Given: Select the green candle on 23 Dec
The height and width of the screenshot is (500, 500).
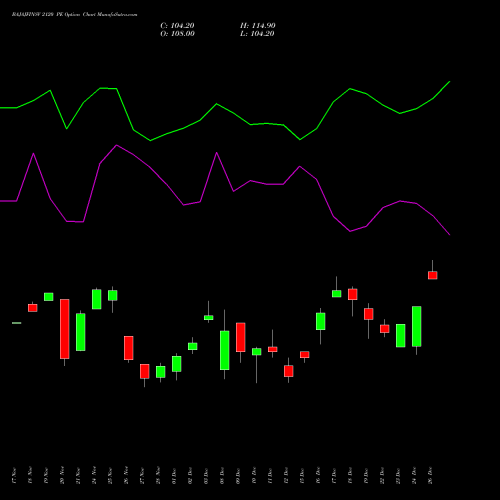Looking at the screenshot, I should [401, 336].
